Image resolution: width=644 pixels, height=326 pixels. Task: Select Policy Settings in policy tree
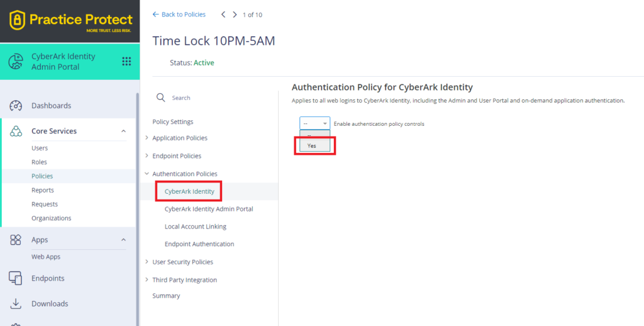tap(173, 121)
